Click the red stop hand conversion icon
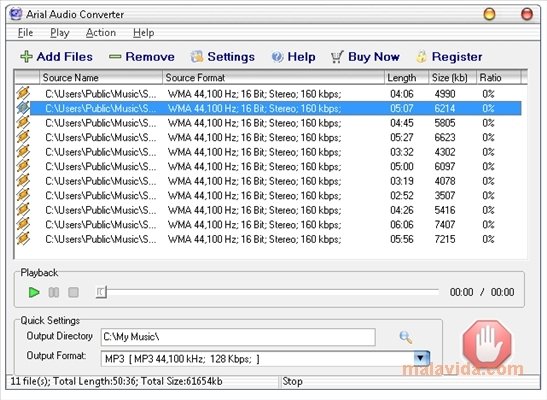 (487, 345)
